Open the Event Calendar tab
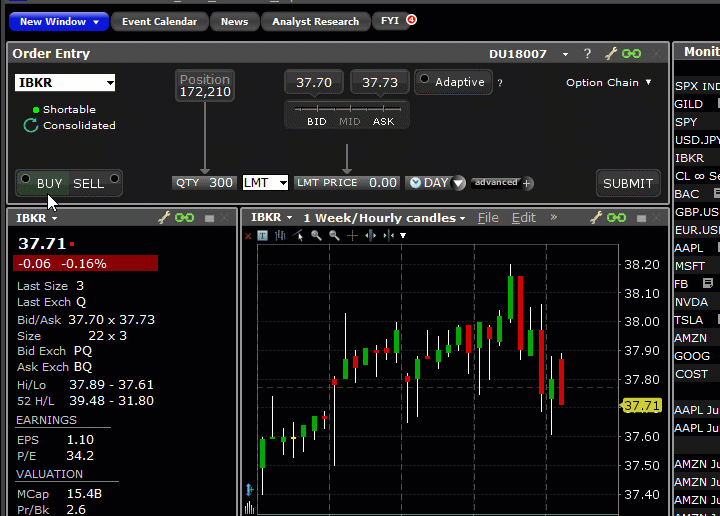The height and width of the screenshot is (516, 720). click(x=159, y=21)
